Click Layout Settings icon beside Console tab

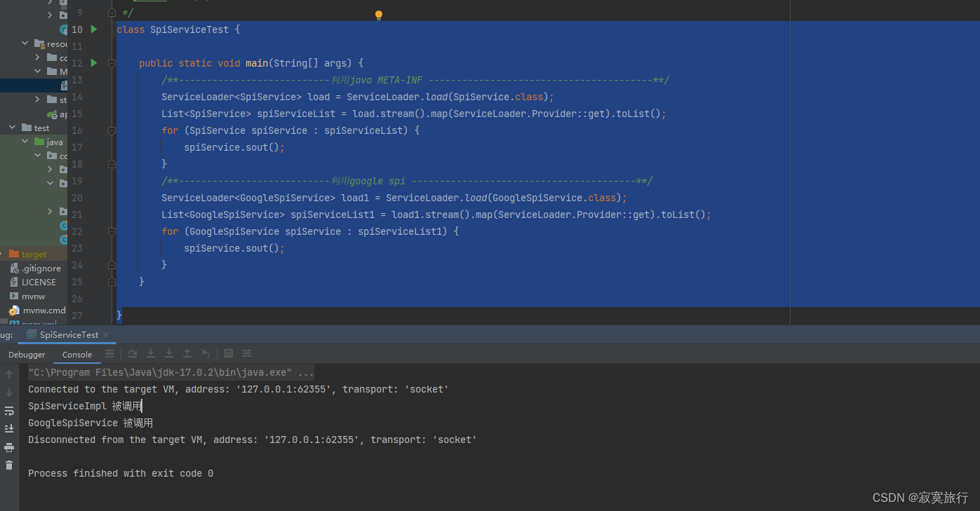click(x=109, y=354)
